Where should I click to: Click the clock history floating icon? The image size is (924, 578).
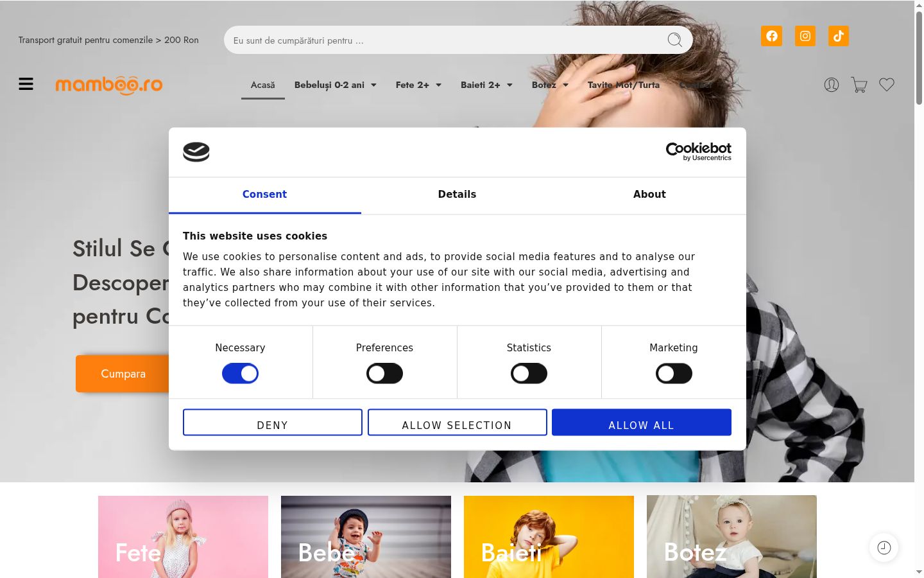[884, 548]
